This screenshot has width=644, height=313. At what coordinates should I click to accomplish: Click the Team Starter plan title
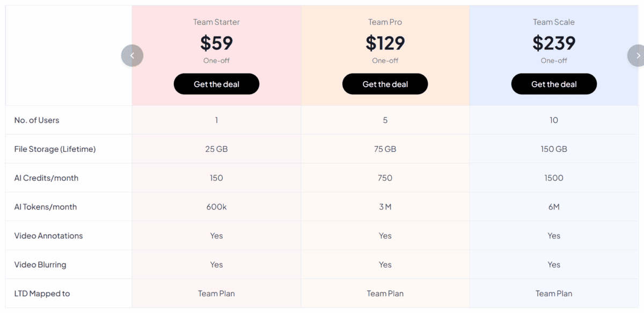tap(216, 22)
